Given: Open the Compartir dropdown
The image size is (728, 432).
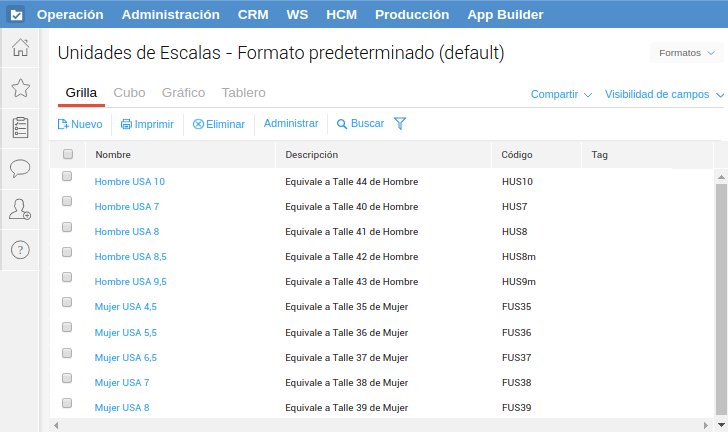Looking at the screenshot, I should [561, 94].
